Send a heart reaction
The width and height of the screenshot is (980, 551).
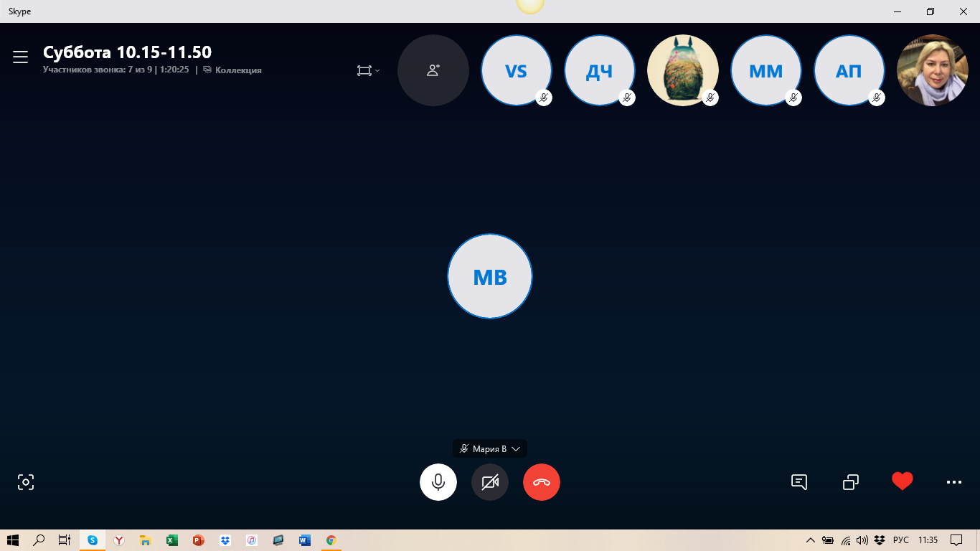(x=902, y=481)
